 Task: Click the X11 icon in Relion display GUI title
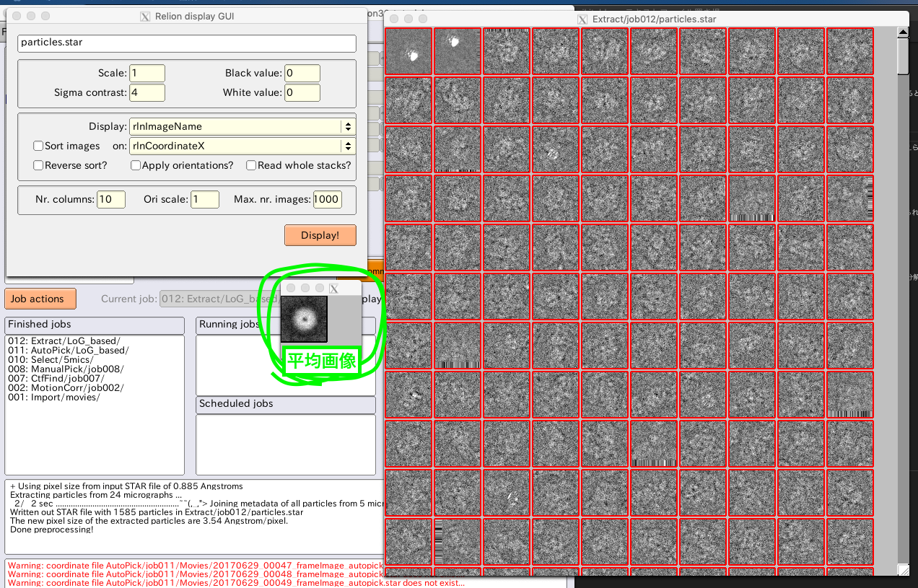[x=145, y=16]
